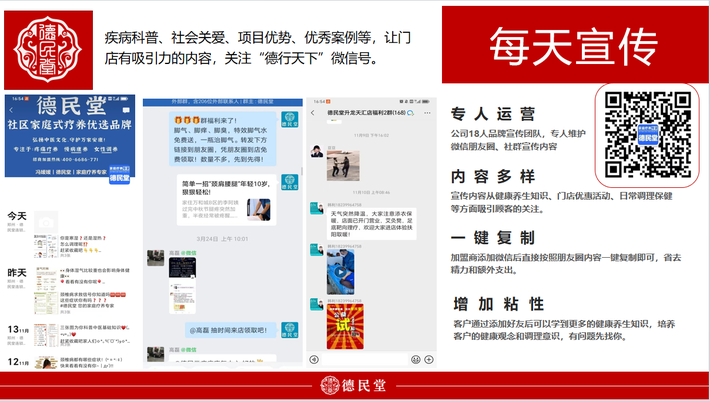Tap the 群福利来了 message bubble
Viewport: 710px width, 401px height.
223,139
